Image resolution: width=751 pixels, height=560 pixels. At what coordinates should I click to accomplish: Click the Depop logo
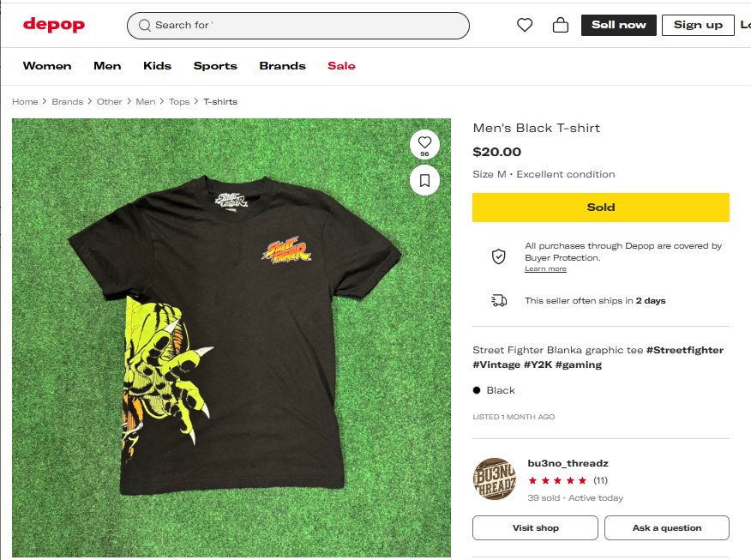pyautogui.click(x=54, y=25)
